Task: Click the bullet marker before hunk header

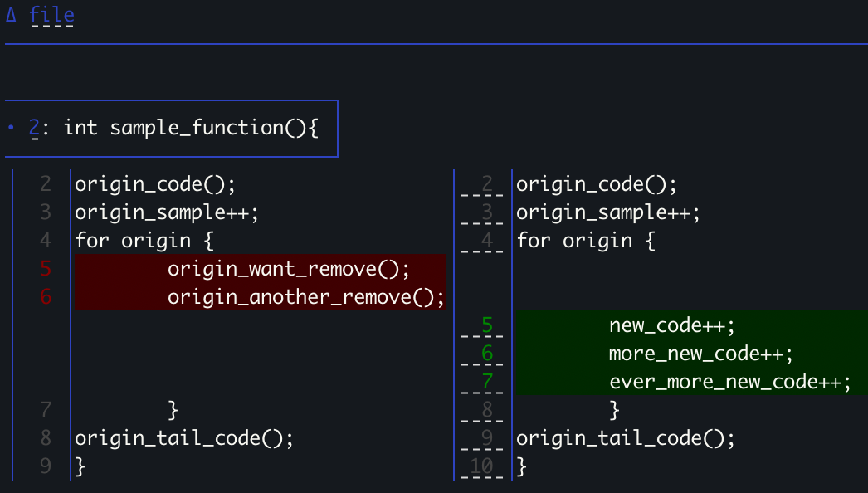Action: point(11,128)
